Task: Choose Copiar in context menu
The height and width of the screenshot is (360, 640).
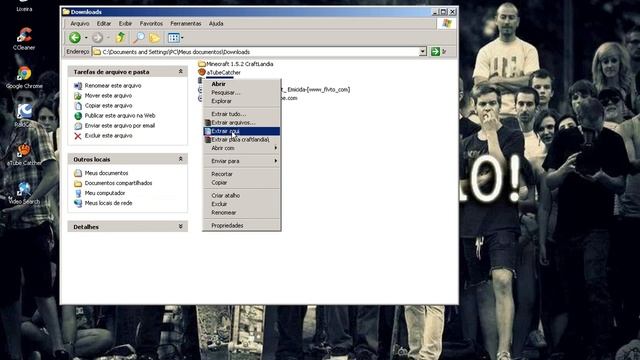Action: (242, 182)
